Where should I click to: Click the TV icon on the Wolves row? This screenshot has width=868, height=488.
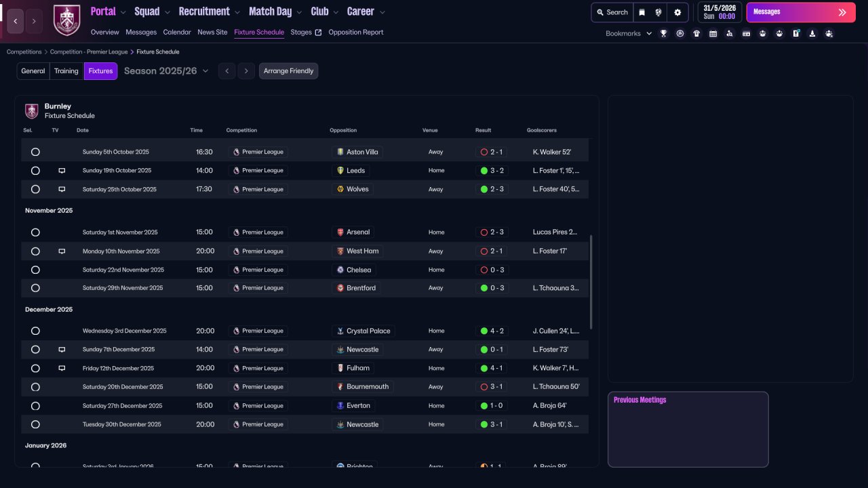coord(62,189)
